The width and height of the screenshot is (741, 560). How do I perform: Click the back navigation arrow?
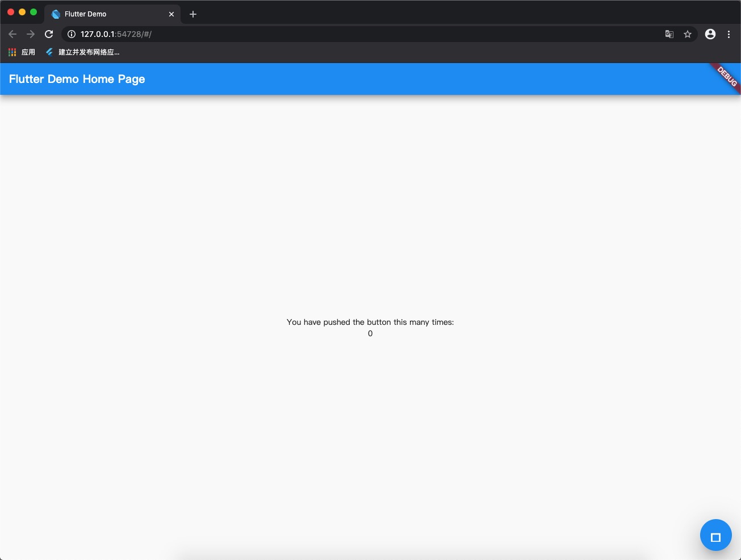coord(12,34)
